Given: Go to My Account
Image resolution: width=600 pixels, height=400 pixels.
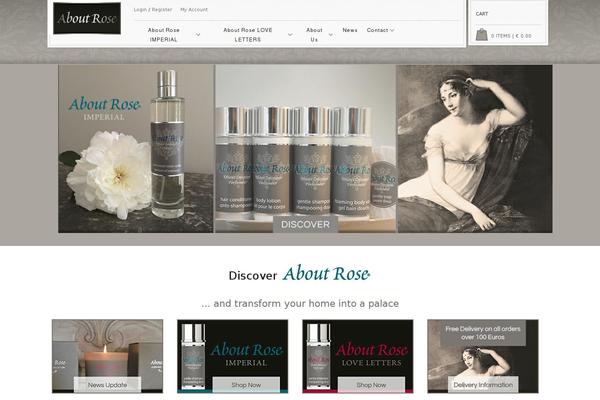Looking at the screenshot, I should 194,10.
